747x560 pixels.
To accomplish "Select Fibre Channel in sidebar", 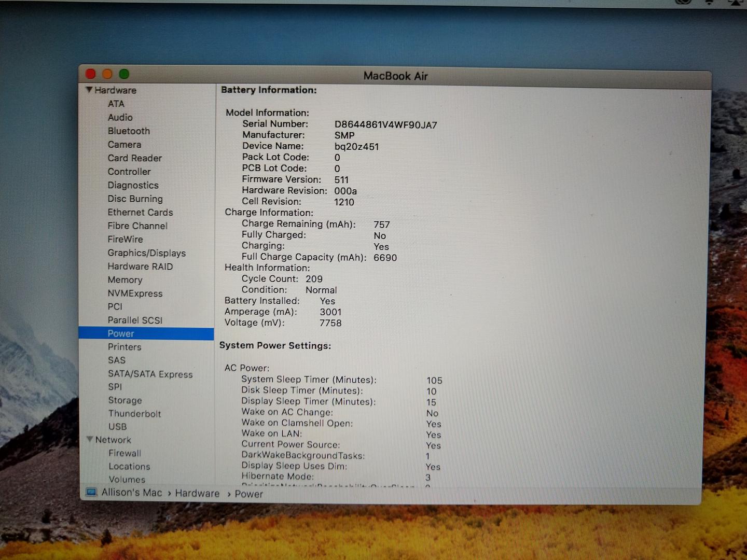I will point(137,226).
